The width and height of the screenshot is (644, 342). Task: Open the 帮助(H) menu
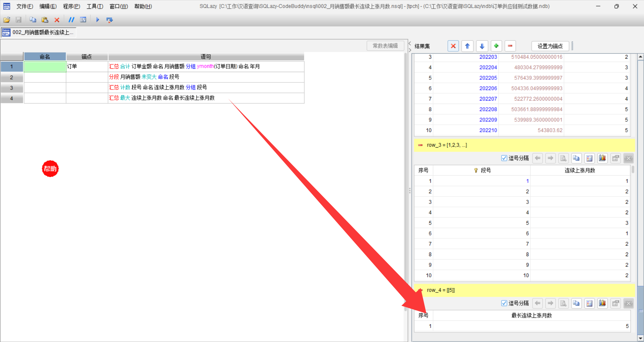pyautogui.click(x=143, y=6)
